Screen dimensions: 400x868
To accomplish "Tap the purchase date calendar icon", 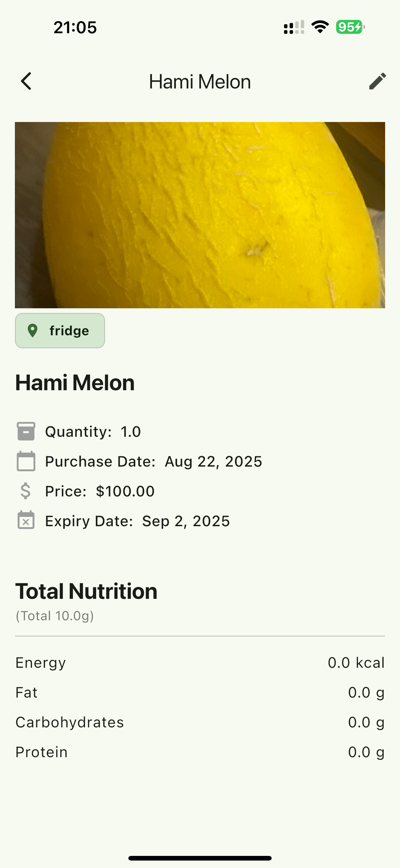I will point(26,461).
